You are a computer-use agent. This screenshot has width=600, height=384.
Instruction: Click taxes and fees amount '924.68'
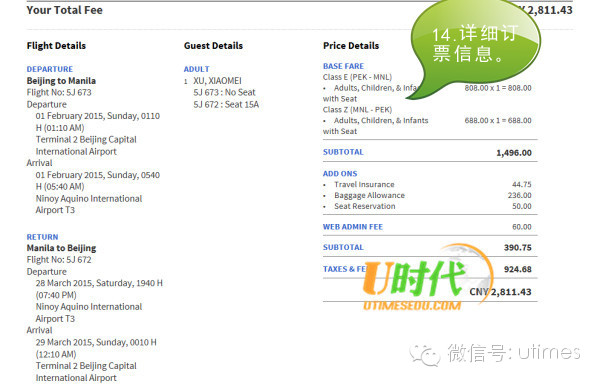click(518, 269)
